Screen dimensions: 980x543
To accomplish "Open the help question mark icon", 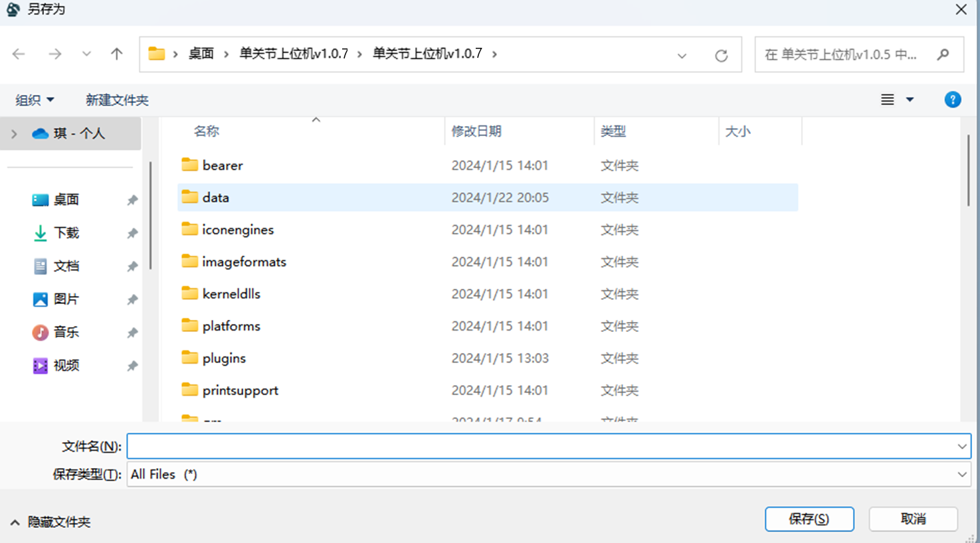I will 952,100.
